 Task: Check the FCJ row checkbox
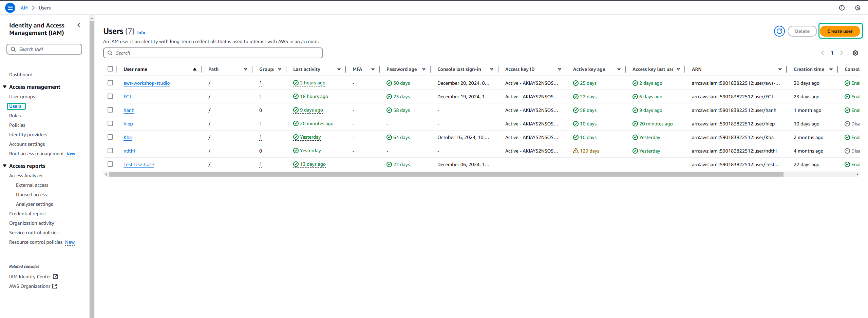[110, 96]
